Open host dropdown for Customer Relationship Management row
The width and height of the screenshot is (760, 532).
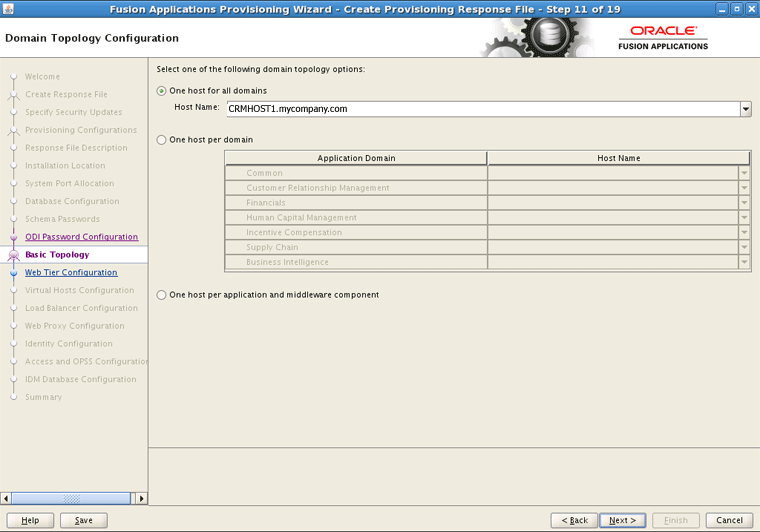point(744,188)
